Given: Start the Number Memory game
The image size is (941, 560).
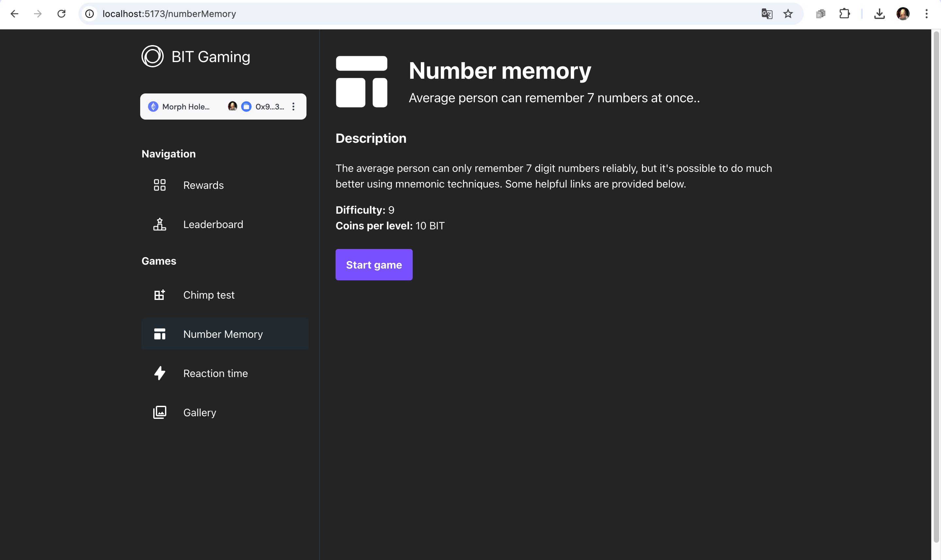Looking at the screenshot, I should [374, 265].
